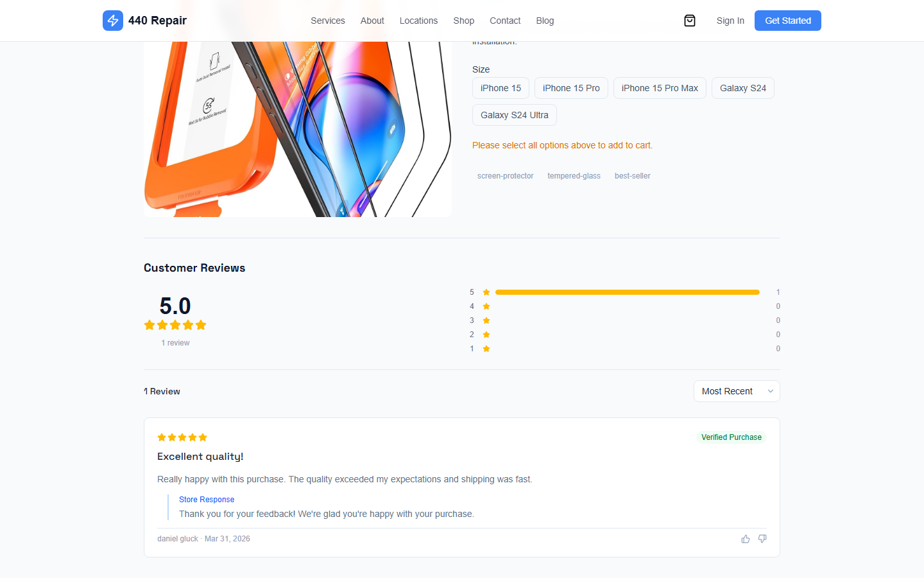Click the 440 Repair lightning logo
Screen dimensions: 924x578
113,20
